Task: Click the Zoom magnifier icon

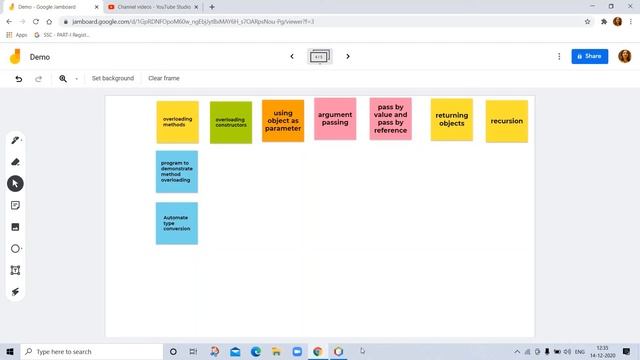Action: (x=63, y=78)
